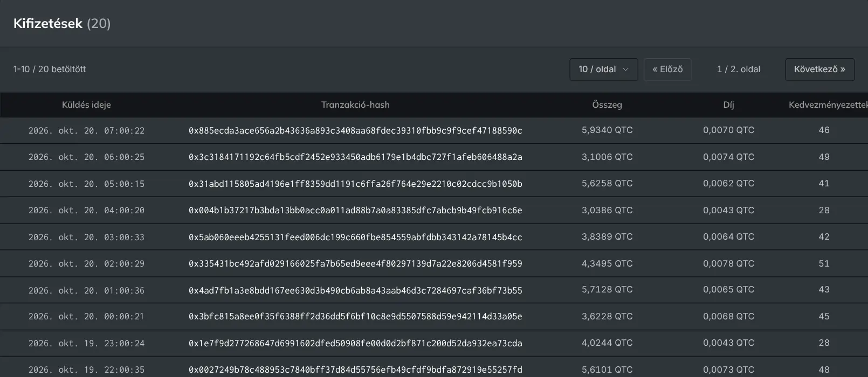The width and height of the screenshot is (868, 377).
Task: Click the chevron in the page-size selector
Action: (625, 69)
